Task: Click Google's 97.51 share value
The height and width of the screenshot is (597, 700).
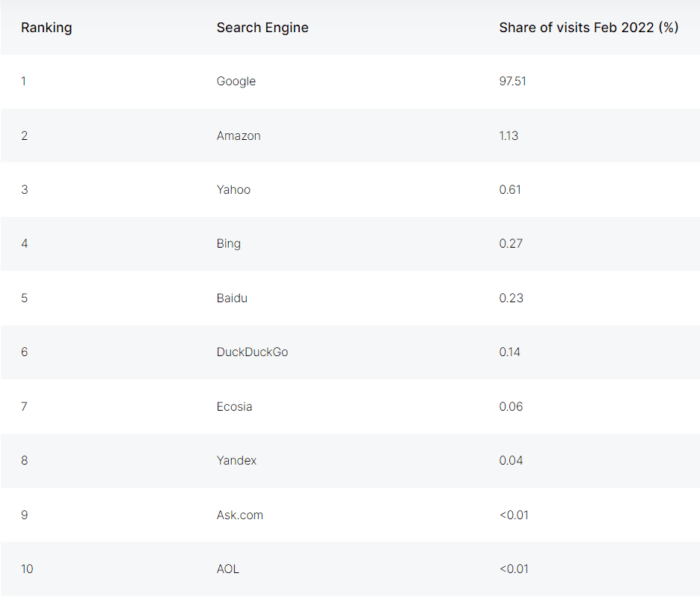Action: pyautogui.click(x=512, y=82)
